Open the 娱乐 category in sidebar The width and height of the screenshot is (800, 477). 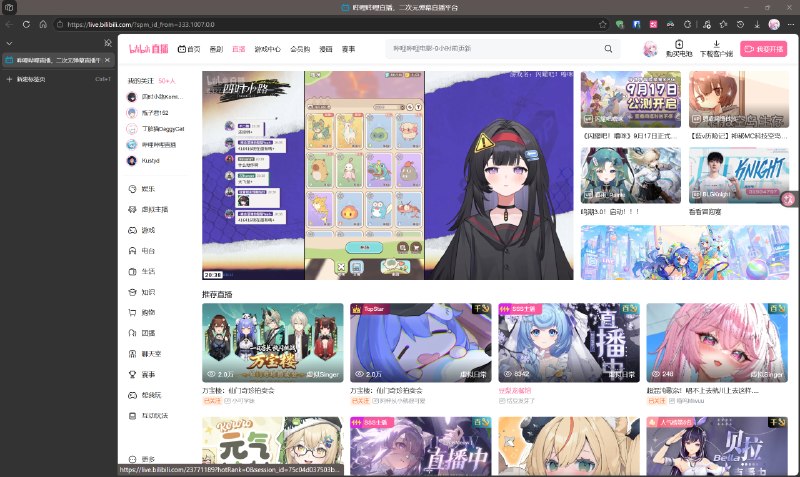pos(141,189)
